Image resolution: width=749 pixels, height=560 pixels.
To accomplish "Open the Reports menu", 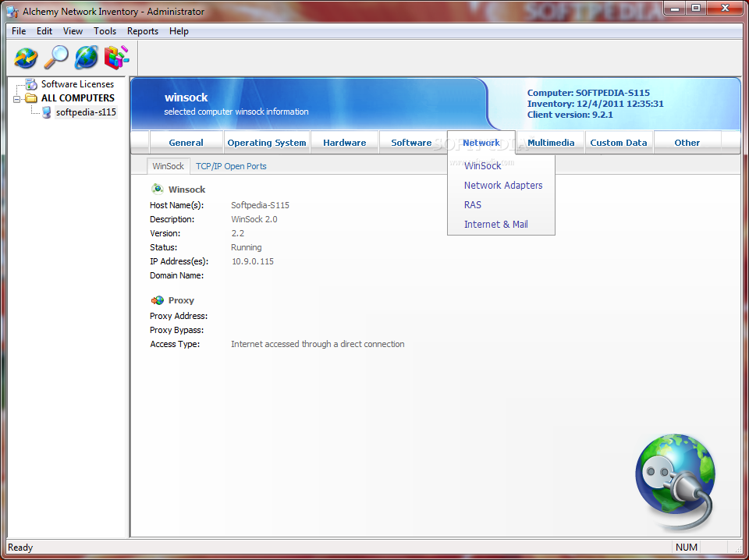I will tap(143, 31).
